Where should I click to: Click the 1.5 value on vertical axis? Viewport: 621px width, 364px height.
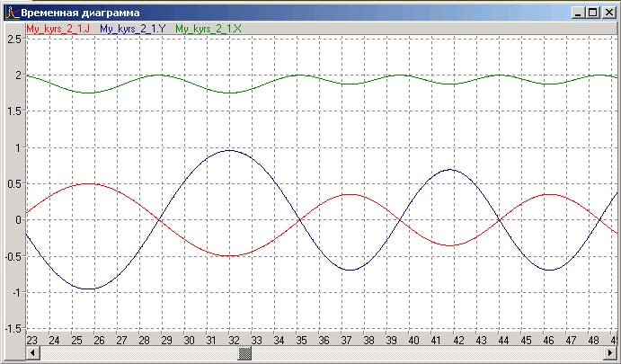(14, 111)
